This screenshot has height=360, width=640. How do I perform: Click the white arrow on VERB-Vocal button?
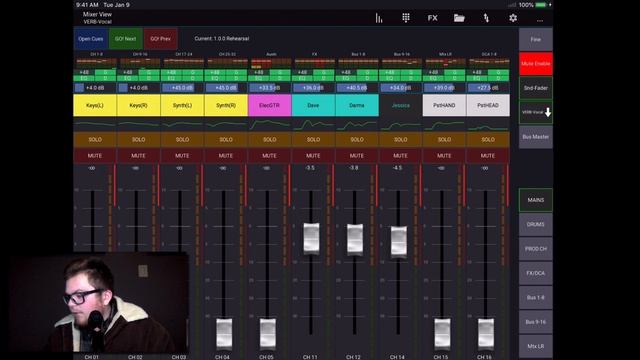[x=548, y=112]
